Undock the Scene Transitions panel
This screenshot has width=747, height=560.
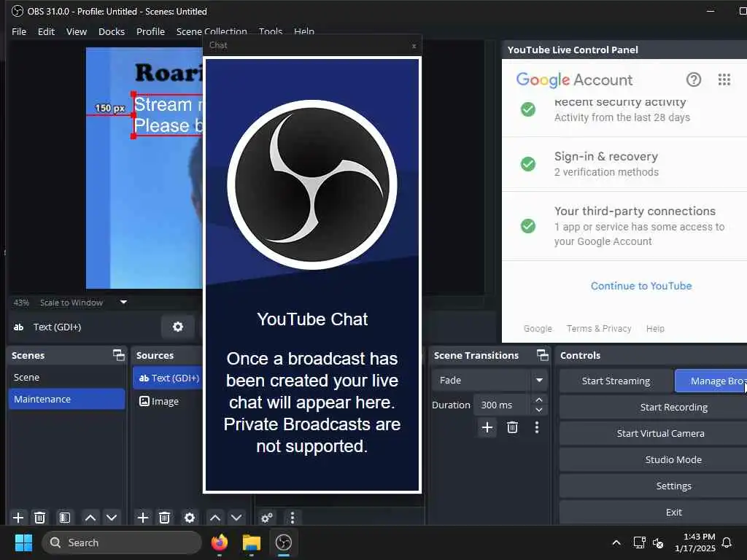point(543,355)
